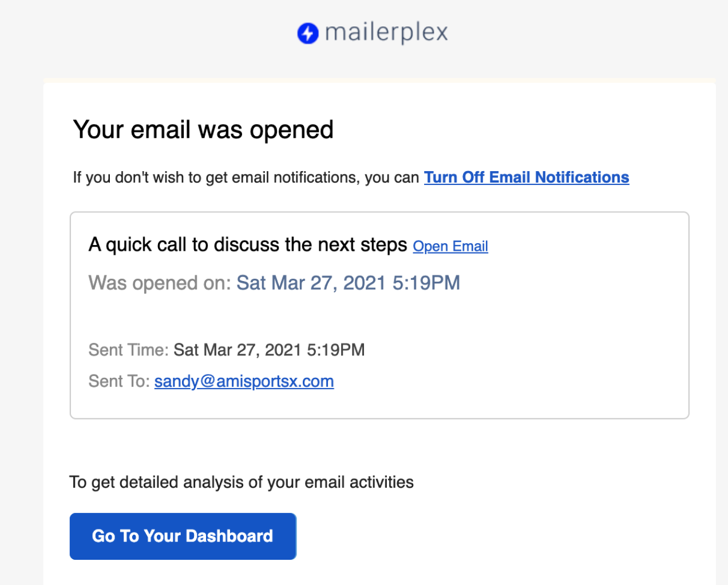This screenshot has width=728, height=585.
Task: Click the "Sent To:" label
Action: (x=119, y=381)
